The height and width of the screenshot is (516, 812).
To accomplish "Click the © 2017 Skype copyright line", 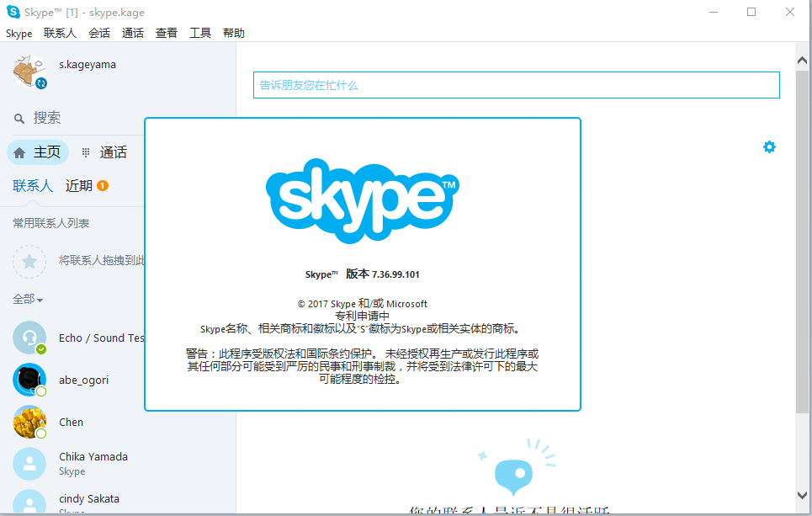I will coord(363,304).
